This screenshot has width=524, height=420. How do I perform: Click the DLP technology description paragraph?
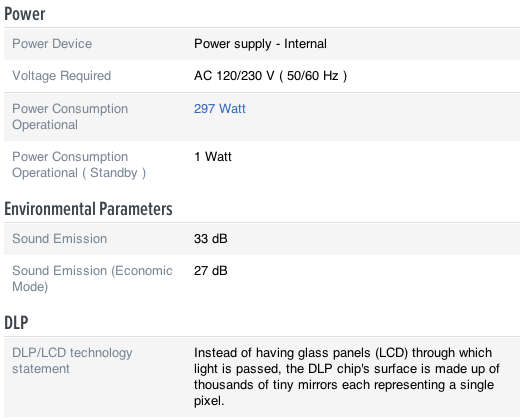point(347,377)
